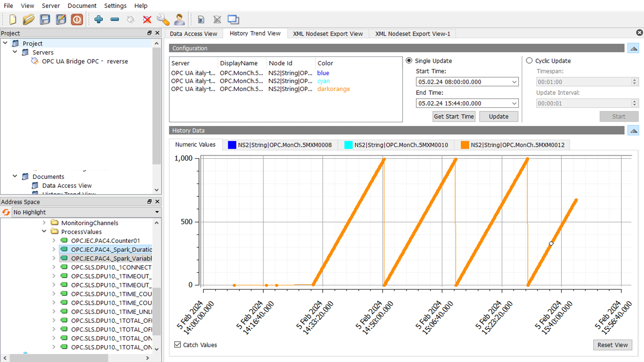Undock the Address Space panel
This screenshot has height=362, width=644.
[x=149, y=201]
